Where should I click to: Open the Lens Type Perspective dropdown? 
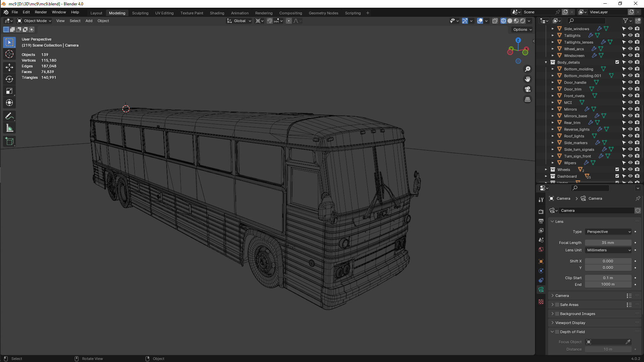point(608,232)
